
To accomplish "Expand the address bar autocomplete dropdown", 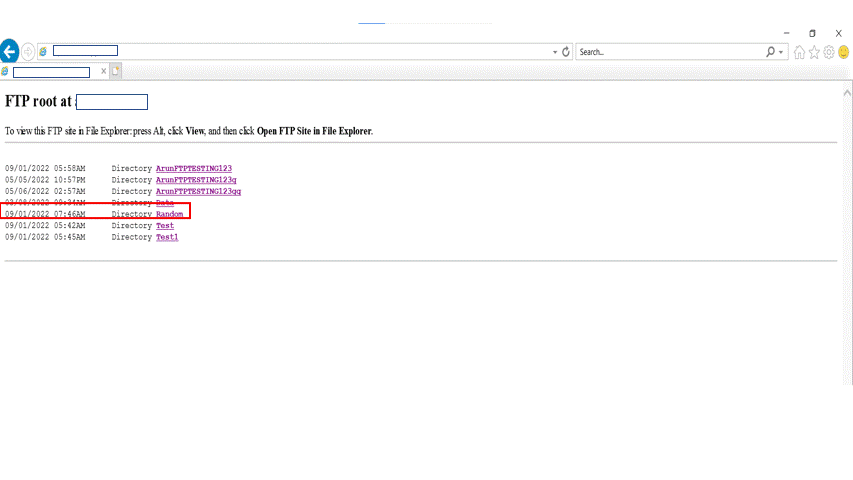I will pos(555,52).
